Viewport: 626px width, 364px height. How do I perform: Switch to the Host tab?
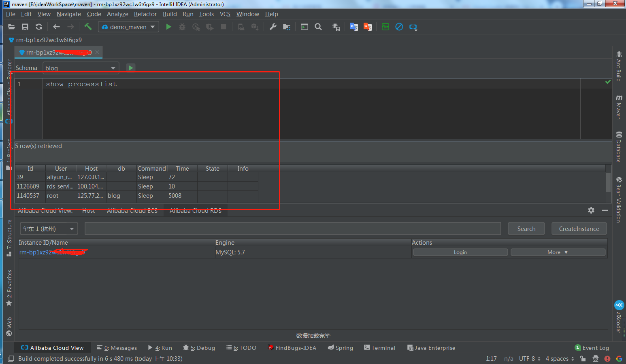tap(88, 211)
